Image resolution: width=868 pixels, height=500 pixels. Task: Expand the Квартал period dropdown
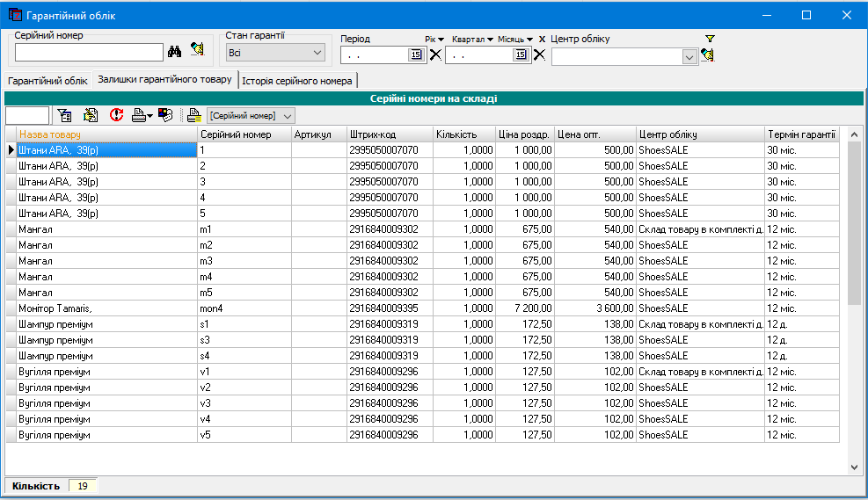tap(472, 40)
